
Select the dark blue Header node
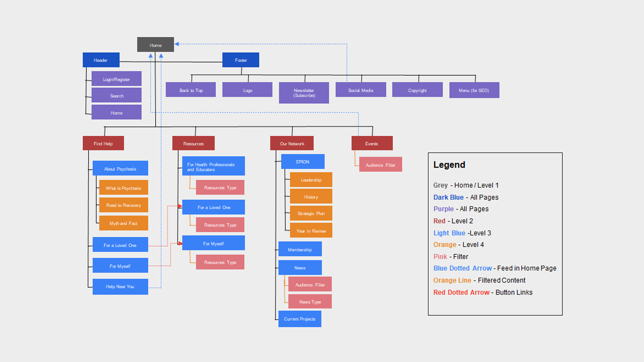[101, 60]
